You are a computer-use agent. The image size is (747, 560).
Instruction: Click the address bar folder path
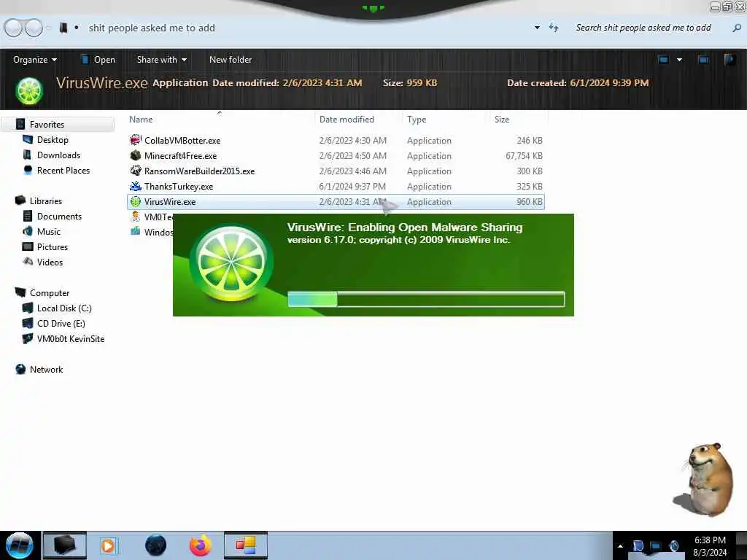pos(152,28)
